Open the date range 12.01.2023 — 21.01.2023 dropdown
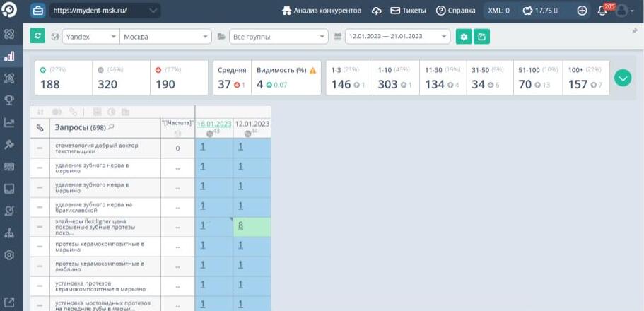This screenshot has width=644, height=311. click(397, 37)
